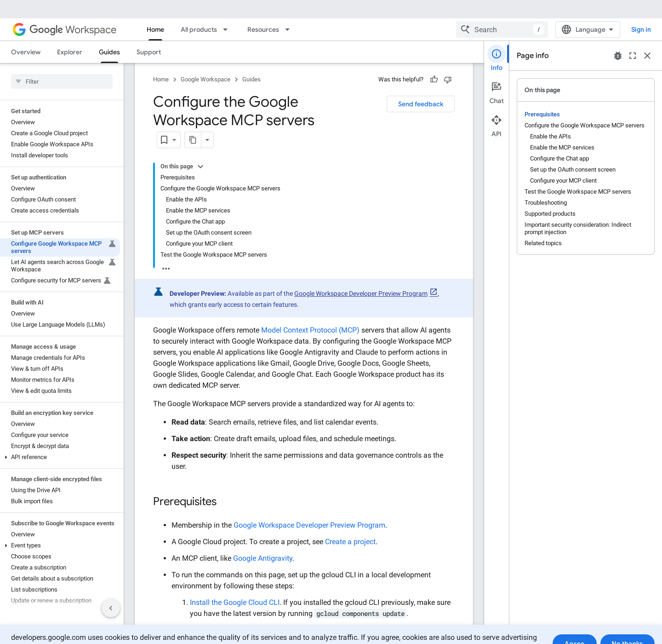Open the Info panel icon
Viewport: 662px width, 644px height.
[496, 54]
